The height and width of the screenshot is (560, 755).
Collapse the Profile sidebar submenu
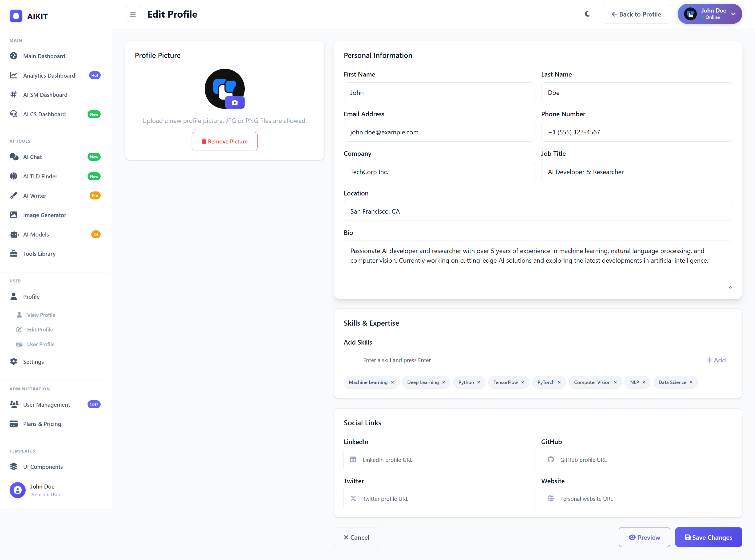(x=31, y=297)
